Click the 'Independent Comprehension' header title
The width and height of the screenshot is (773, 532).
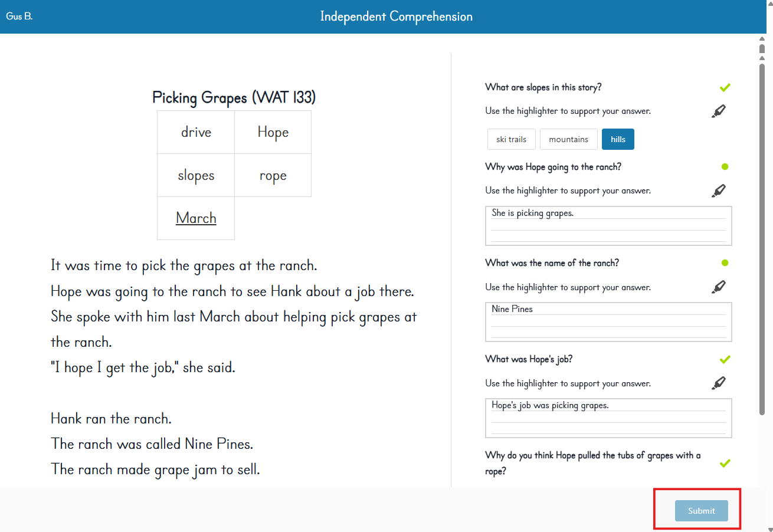click(396, 17)
